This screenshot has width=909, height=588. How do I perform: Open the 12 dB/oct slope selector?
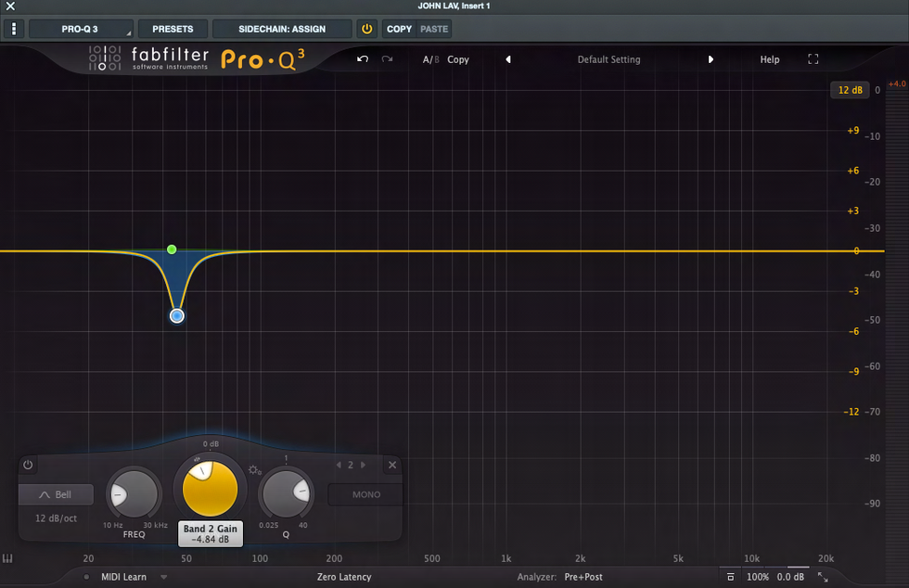click(x=56, y=518)
